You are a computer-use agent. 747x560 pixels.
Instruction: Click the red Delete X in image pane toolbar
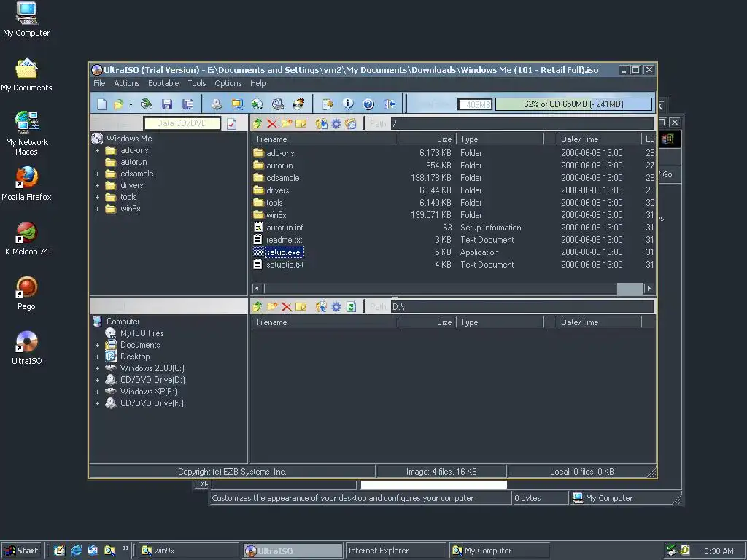tap(272, 124)
